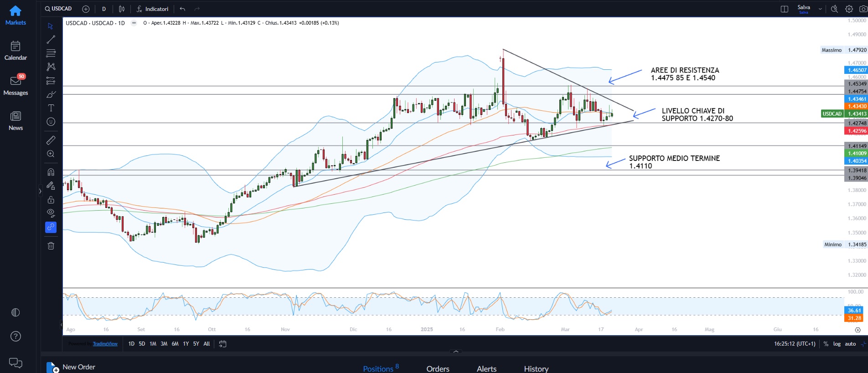Viewport: 868px width, 373px height.
Task: Click the go-to-date calendar icon
Action: (222, 344)
